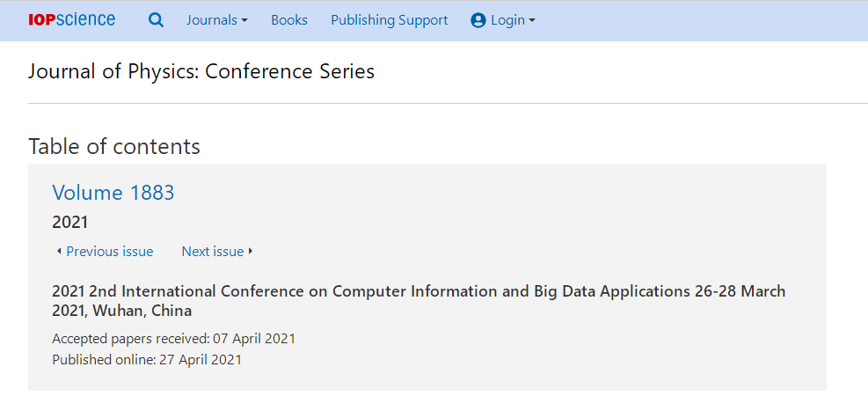The image size is (868, 411).
Task: Click the conference title text for Wuhan, China
Action: click(x=419, y=301)
